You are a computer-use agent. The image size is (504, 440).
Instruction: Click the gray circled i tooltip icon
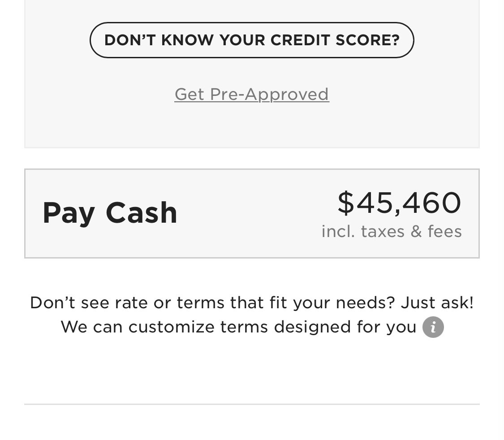click(433, 327)
